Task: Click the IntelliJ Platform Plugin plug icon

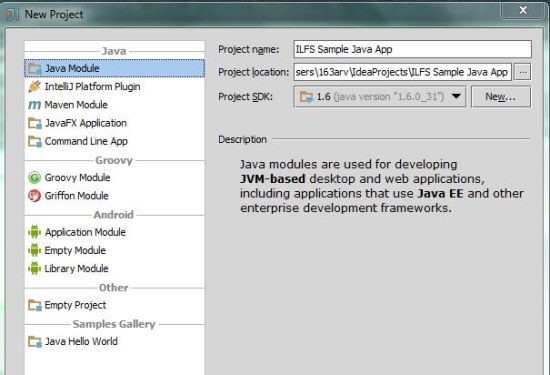Action: (x=34, y=86)
